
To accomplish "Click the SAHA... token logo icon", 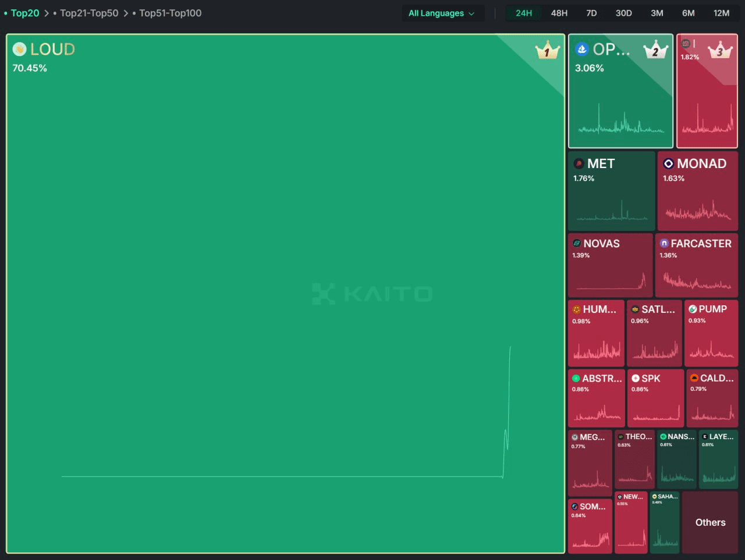I will click(655, 497).
